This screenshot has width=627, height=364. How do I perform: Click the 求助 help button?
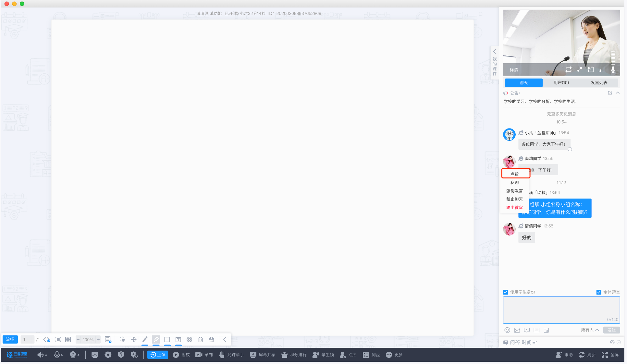point(564,355)
